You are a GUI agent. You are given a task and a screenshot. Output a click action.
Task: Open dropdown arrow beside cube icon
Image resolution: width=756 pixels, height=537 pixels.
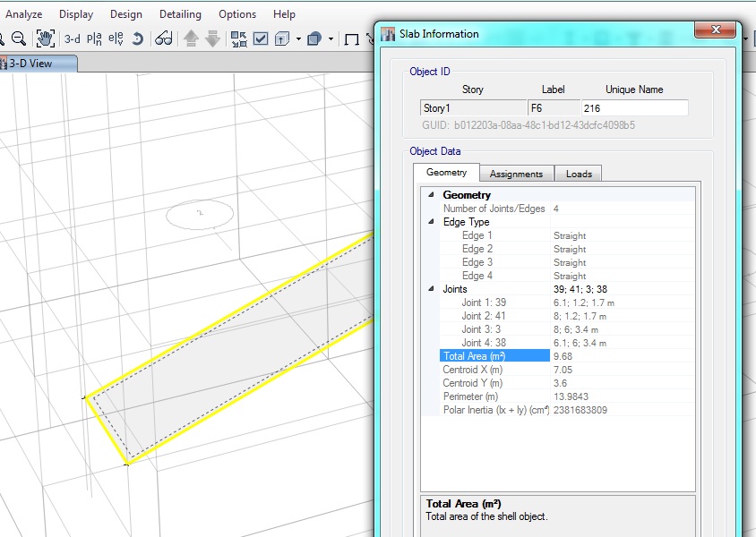298,38
